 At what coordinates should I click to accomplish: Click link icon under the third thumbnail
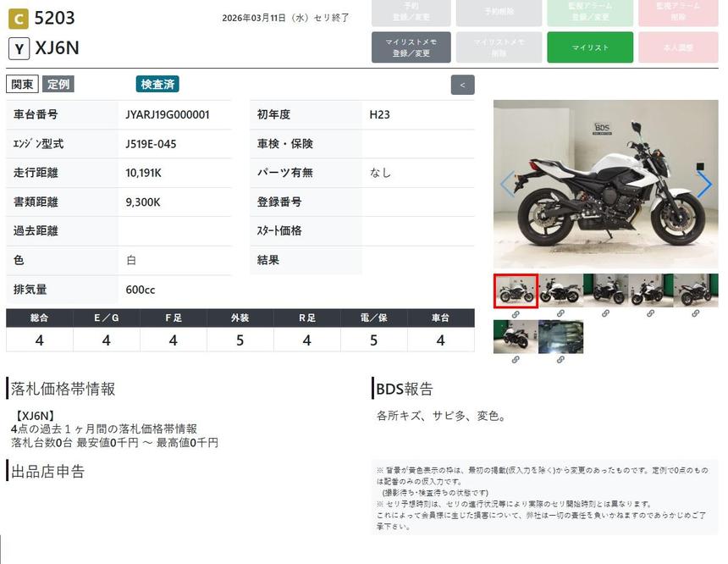tap(605, 313)
